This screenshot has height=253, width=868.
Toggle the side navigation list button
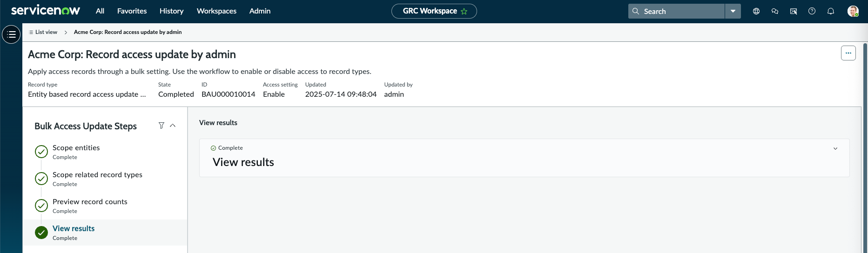pos(11,34)
